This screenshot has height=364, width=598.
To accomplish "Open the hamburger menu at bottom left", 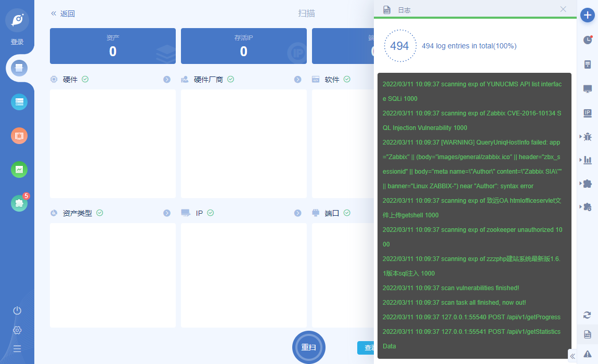I will coord(17,348).
